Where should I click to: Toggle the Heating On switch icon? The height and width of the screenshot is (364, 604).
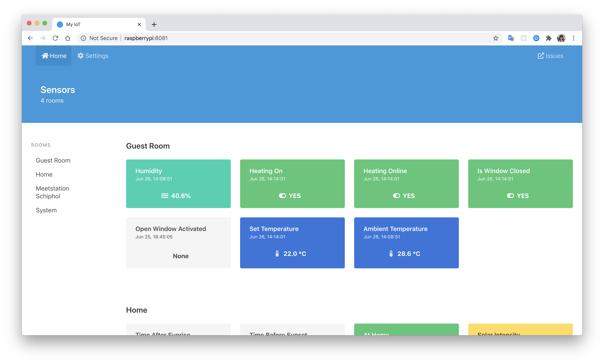coord(282,196)
